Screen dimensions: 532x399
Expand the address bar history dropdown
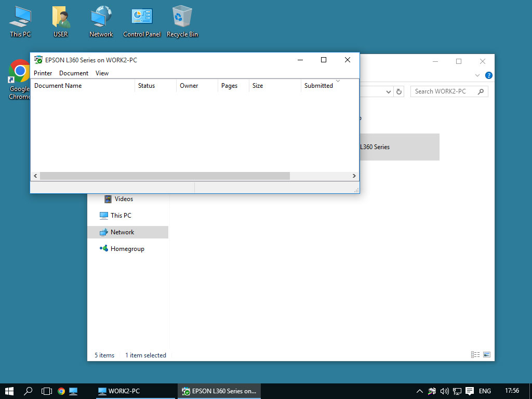click(x=389, y=91)
